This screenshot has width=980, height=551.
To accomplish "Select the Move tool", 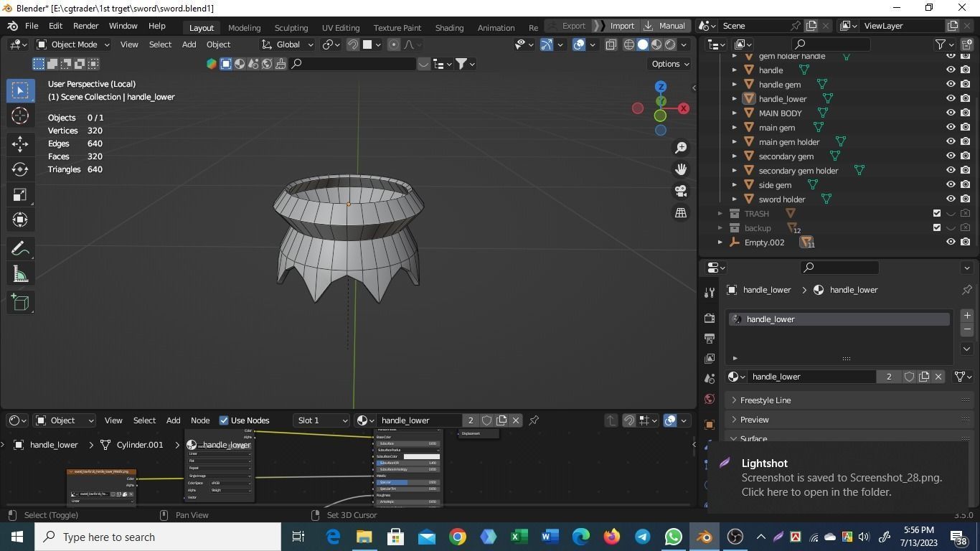I will (20, 143).
